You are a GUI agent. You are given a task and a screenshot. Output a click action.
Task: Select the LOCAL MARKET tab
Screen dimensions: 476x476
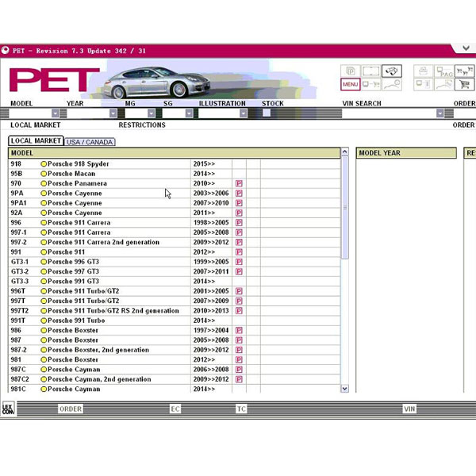tap(36, 141)
